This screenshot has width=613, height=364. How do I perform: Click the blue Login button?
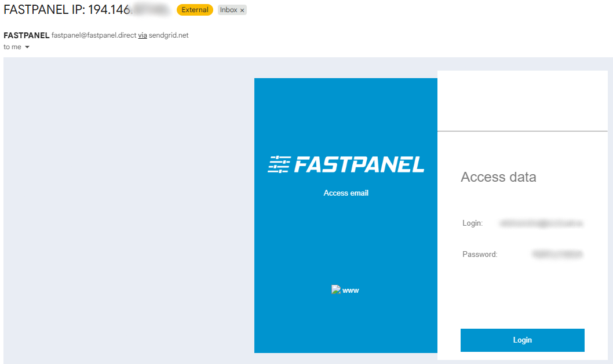click(522, 340)
